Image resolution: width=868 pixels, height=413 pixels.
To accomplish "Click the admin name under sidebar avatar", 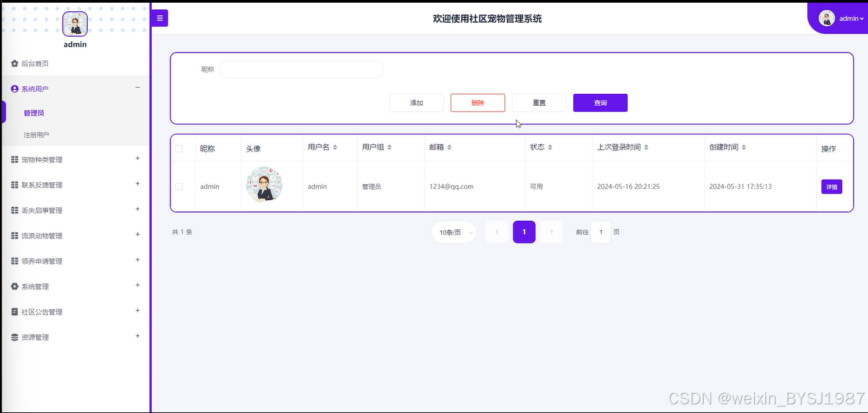I will tap(75, 45).
